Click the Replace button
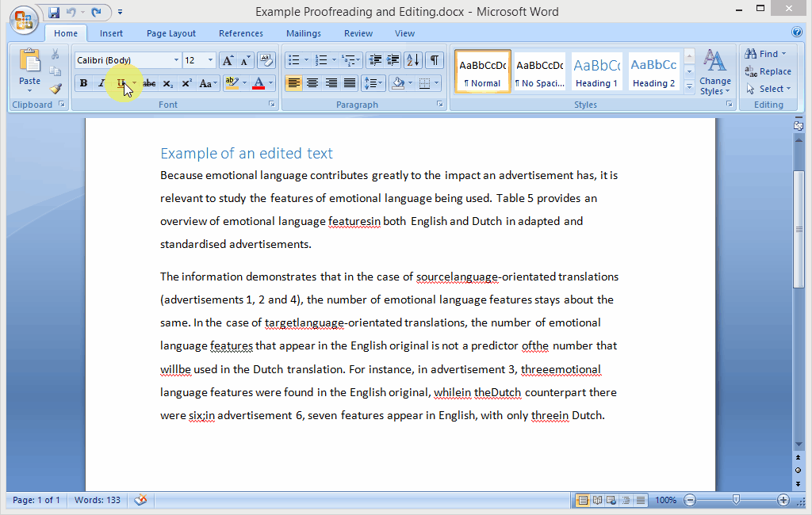 click(768, 71)
